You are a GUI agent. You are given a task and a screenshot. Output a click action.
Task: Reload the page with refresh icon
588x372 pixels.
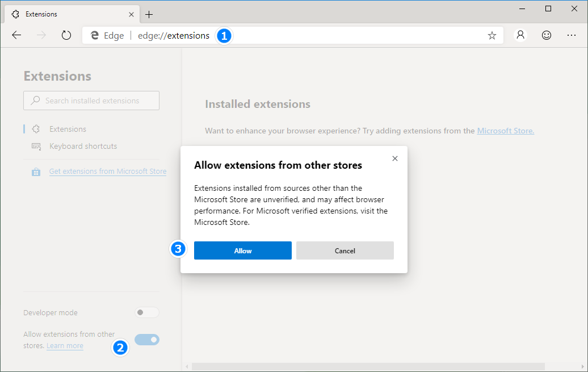coord(66,35)
